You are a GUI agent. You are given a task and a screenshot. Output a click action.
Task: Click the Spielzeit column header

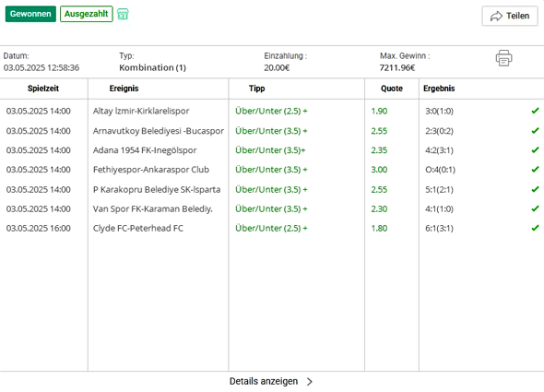43,89
